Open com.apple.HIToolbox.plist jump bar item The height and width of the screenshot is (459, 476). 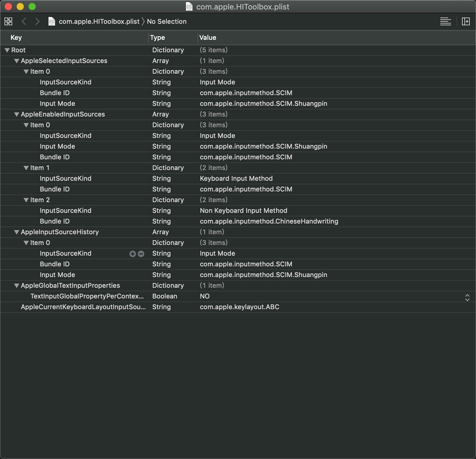click(x=99, y=21)
